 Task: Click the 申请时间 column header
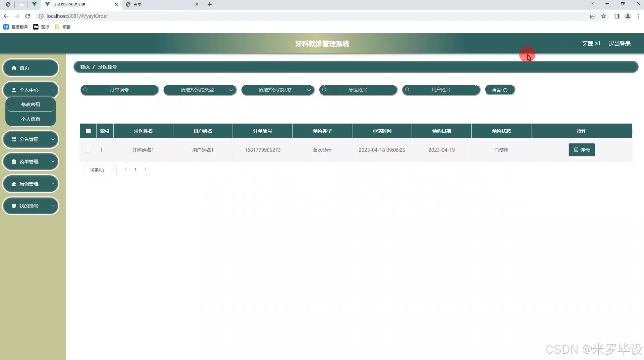(382, 131)
